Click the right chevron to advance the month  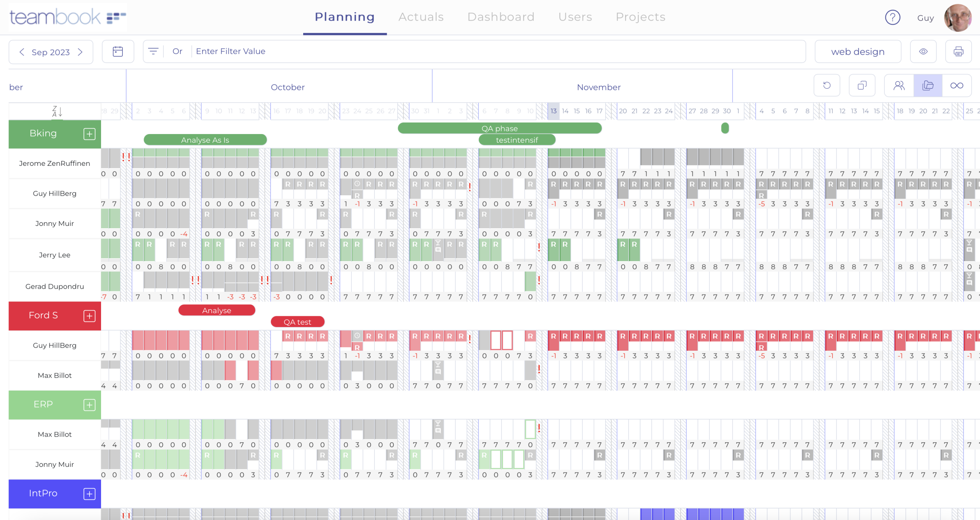(80, 52)
